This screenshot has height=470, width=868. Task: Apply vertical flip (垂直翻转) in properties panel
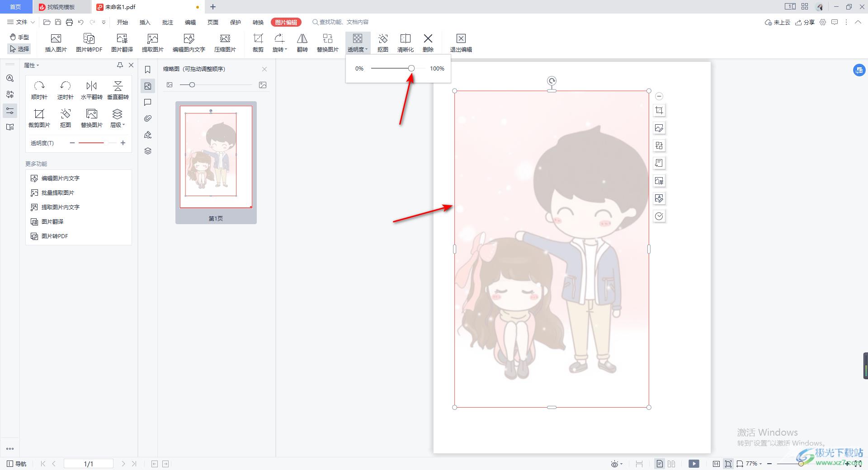118,90
